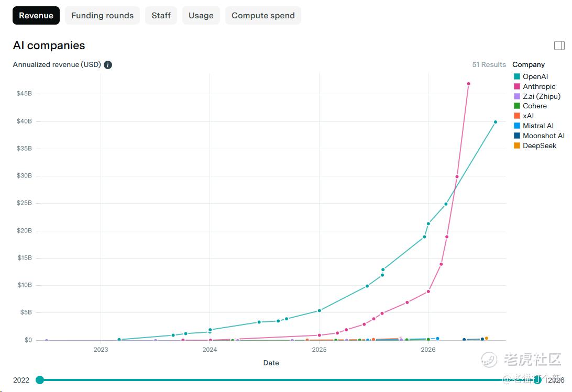Viewport: 572px width, 392px height.
Task: Click the Cohere legend label
Action: 534,106
